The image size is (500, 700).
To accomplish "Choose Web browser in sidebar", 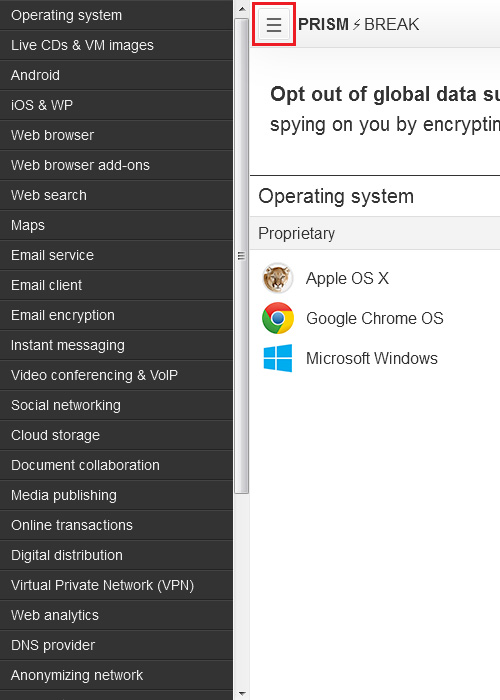I will [x=116, y=135].
